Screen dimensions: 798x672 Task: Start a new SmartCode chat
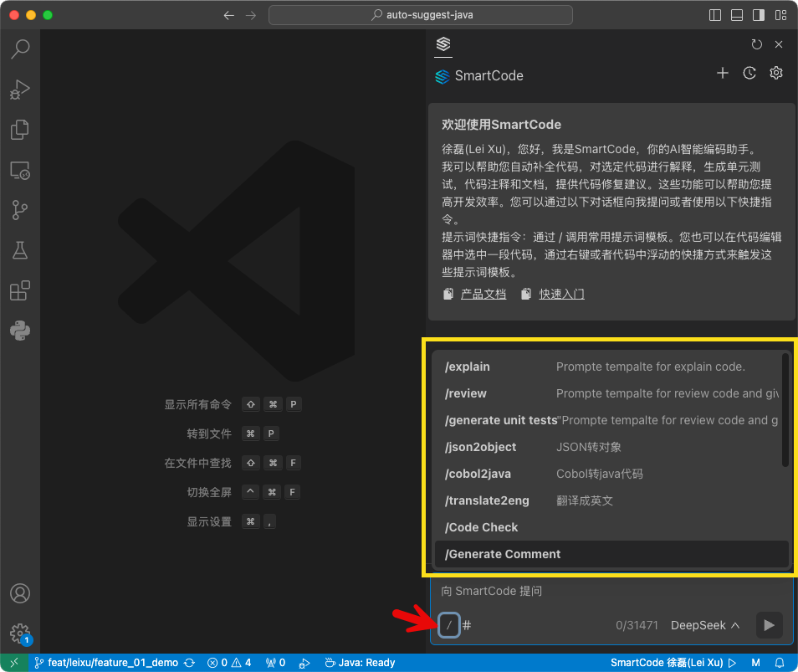click(x=723, y=74)
